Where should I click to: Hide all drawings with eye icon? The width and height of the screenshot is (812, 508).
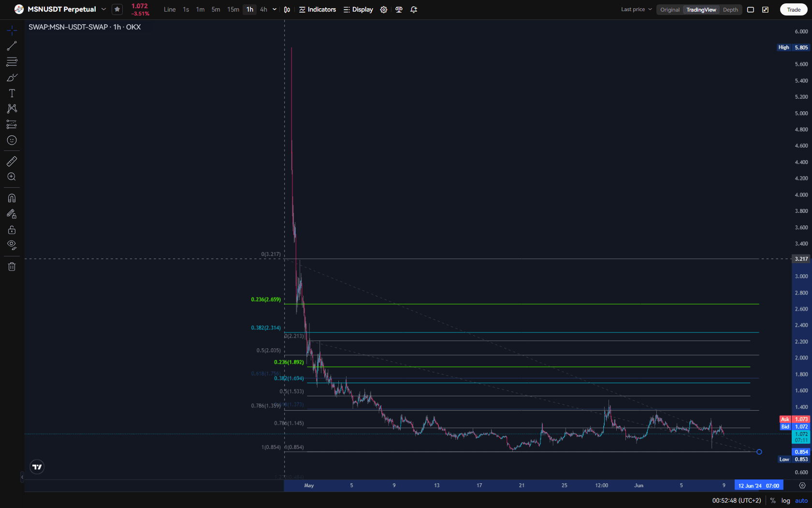12,245
